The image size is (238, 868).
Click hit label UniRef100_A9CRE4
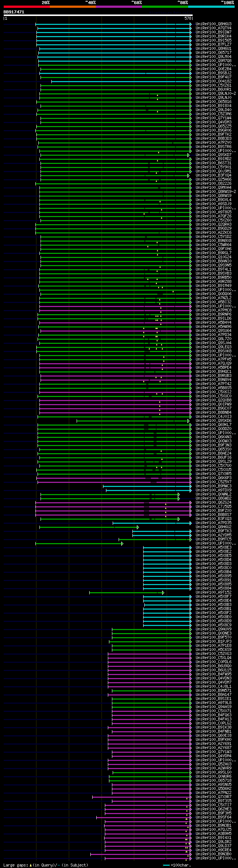click(x=213, y=850)
